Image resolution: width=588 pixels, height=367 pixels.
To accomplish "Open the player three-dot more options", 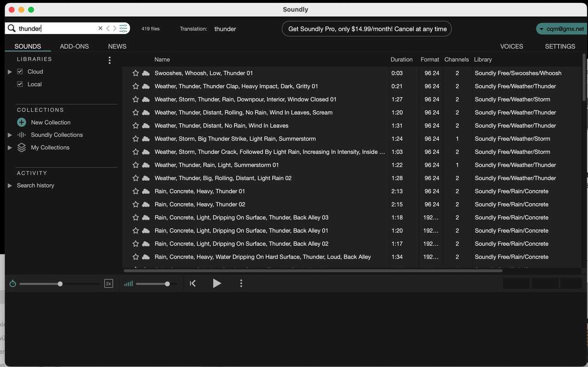I will (x=241, y=283).
